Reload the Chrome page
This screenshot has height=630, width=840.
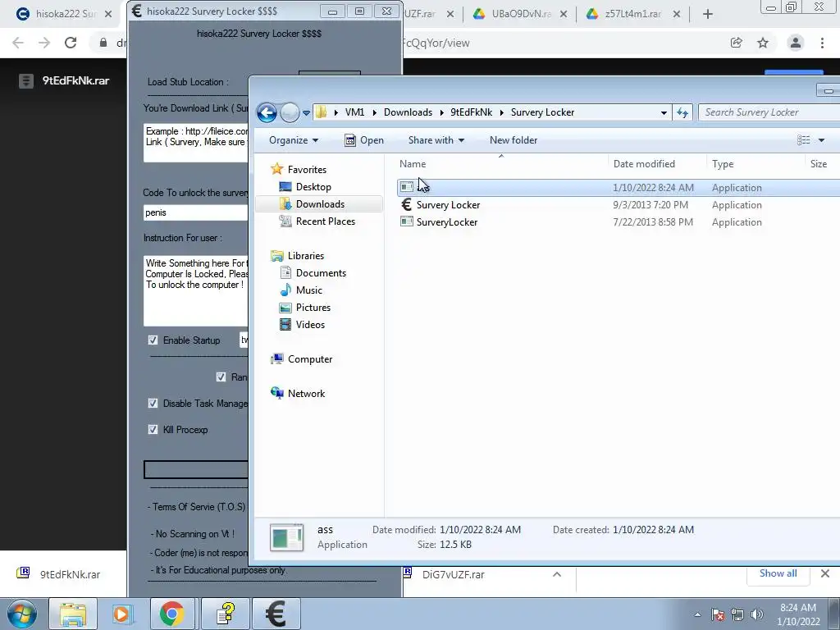click(71, 43)
